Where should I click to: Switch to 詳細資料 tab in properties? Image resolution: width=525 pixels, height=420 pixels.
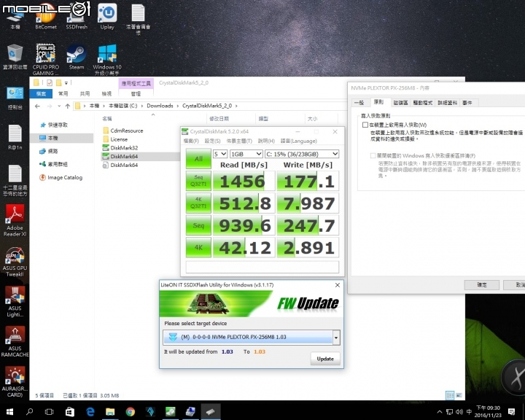tap(447, 103)
